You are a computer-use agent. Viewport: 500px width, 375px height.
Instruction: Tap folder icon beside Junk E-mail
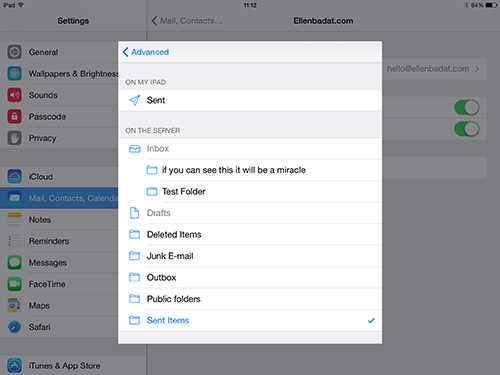(x=134, y=256)
